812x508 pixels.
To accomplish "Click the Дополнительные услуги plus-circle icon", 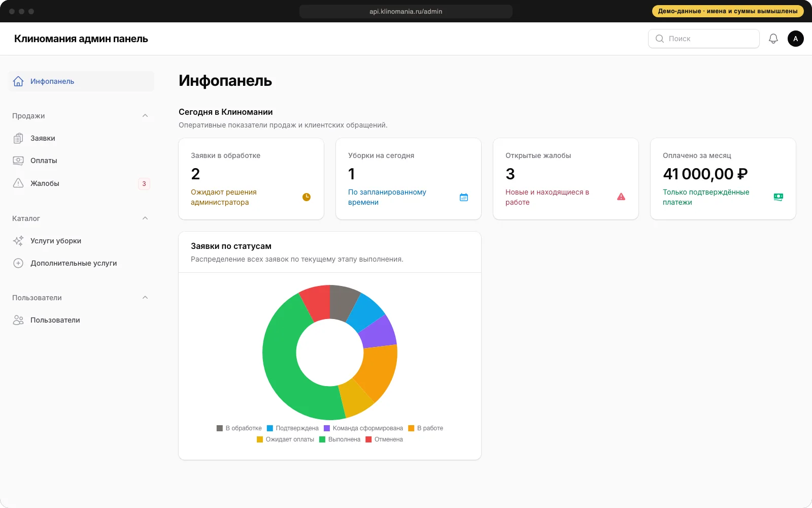I will (x=18, y=263).
